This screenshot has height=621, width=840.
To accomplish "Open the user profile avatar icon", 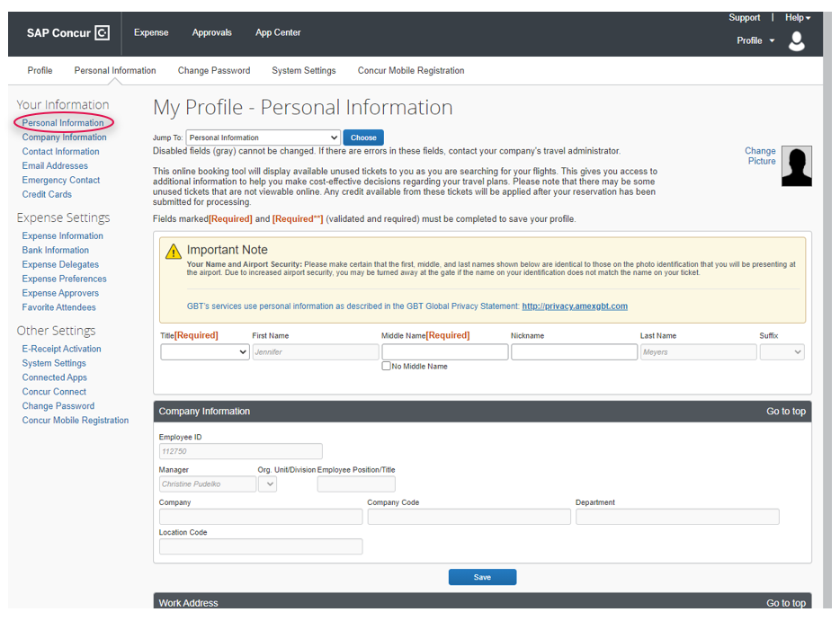I will coord(797,41).
